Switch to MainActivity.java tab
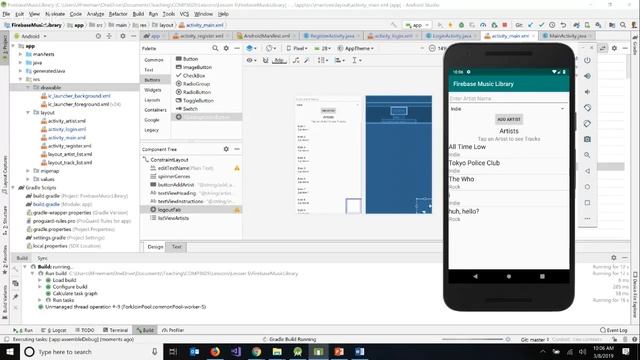The height and width of the screenshot is (360, 640). tap(567, 36)
